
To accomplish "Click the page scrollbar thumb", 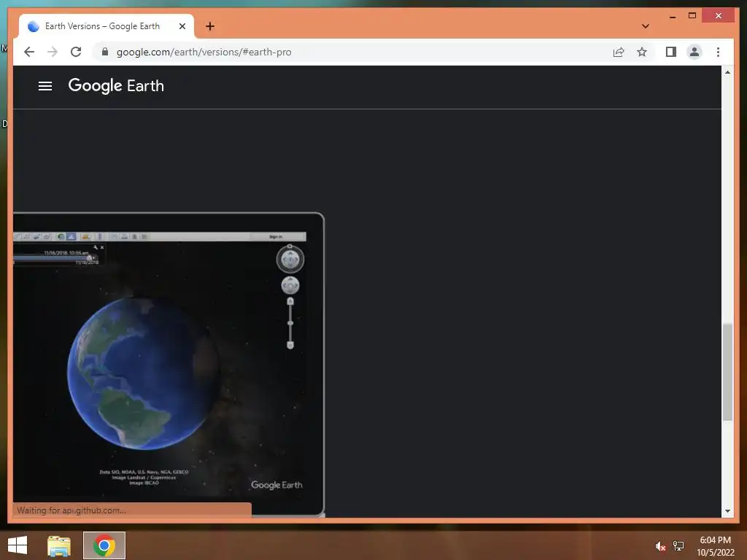I will pos(727,371).
